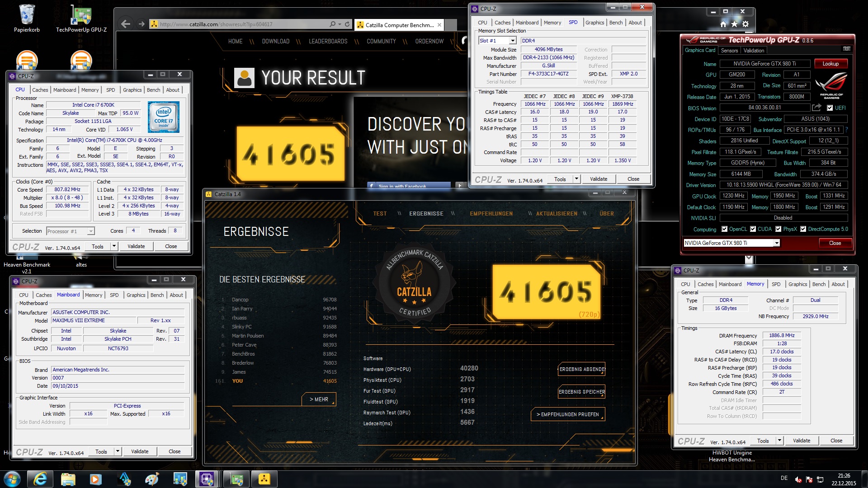
Task: Click the CPU-Z taskbar icon
Action: click(x=207, y=479)
